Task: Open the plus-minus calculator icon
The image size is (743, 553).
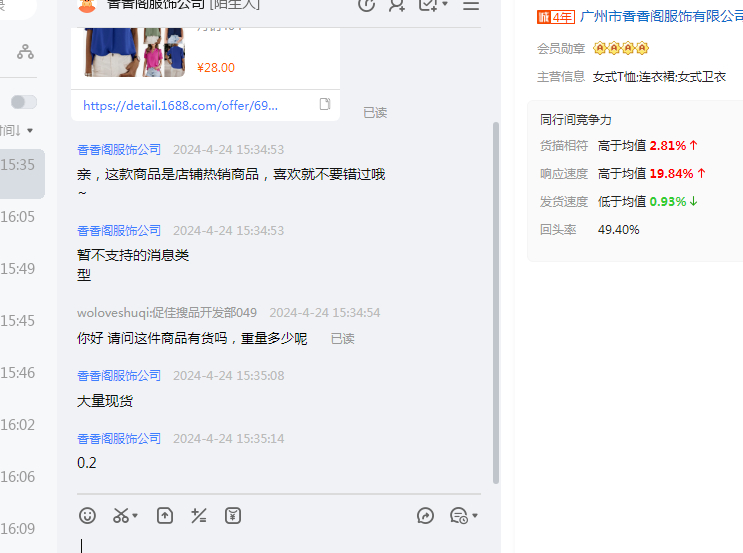Action: [199, 516]
